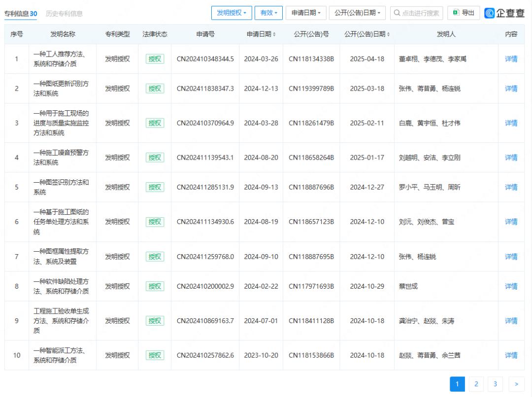Image resolution: width=532 pixels, height=397 pixels.
Task: Click publication number CN118261479B
Action: pos(311,123)
